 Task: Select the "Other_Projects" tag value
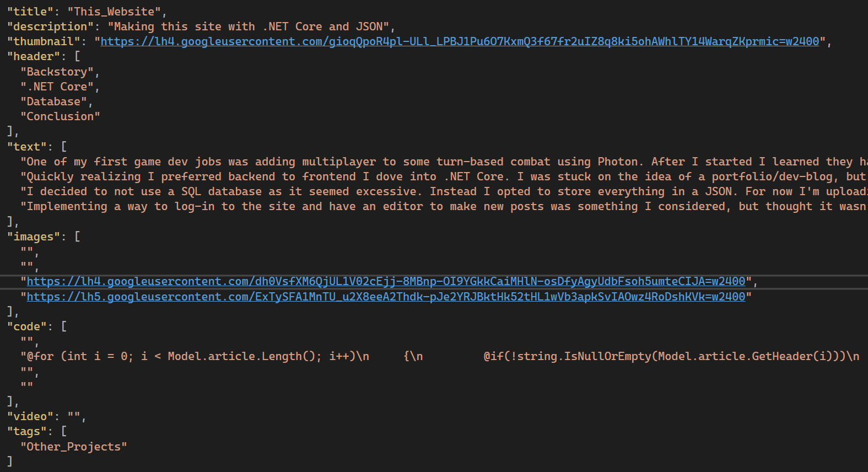(74, 447)
